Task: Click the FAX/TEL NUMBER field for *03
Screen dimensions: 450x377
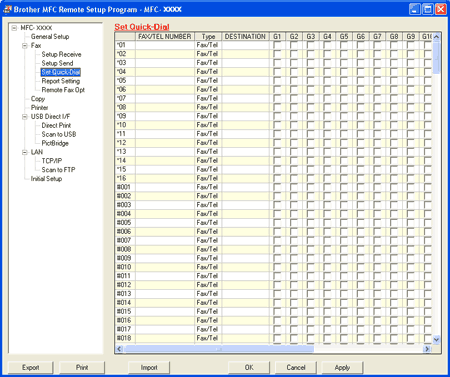Action: [165, 63]
